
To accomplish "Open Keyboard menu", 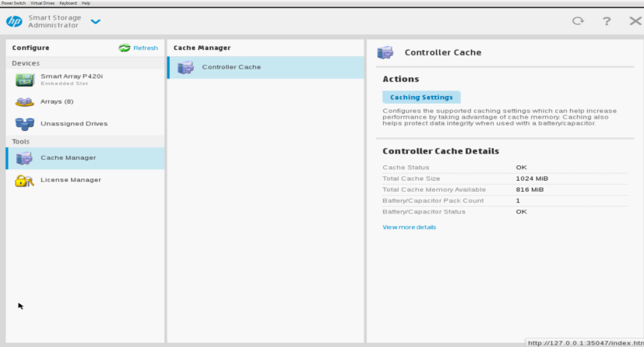I will 68,3.
